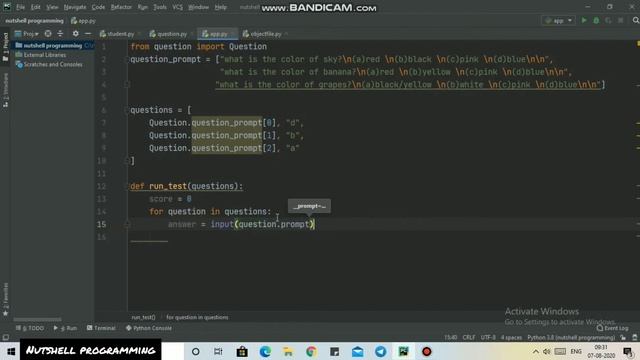Click the Cortana circle icon
640x360 pixels.
point(196,351)
